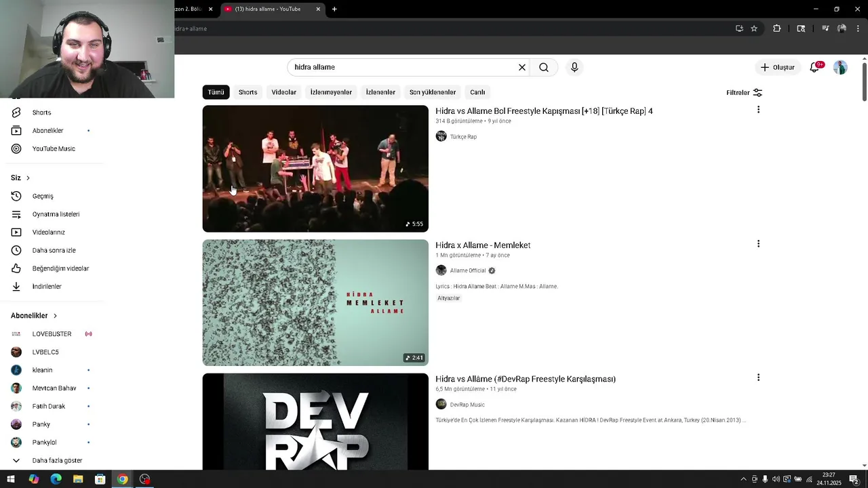Select Son yüklenenler filter chip
Image resolution: width=868 pixels, height=488 pixels.
[432, 92]
